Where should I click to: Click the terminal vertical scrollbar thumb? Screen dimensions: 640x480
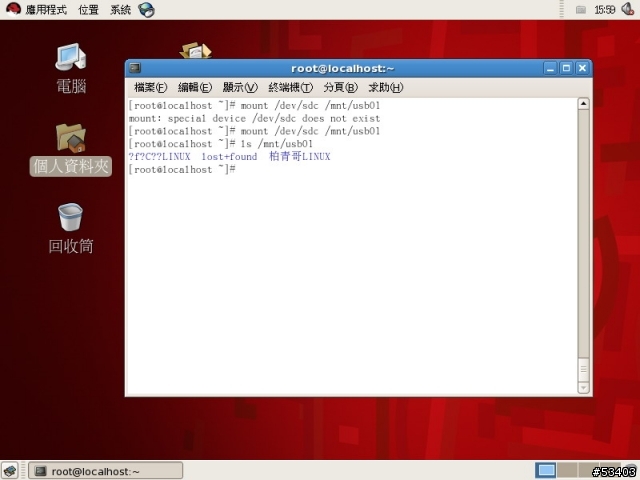click(584, 369)
